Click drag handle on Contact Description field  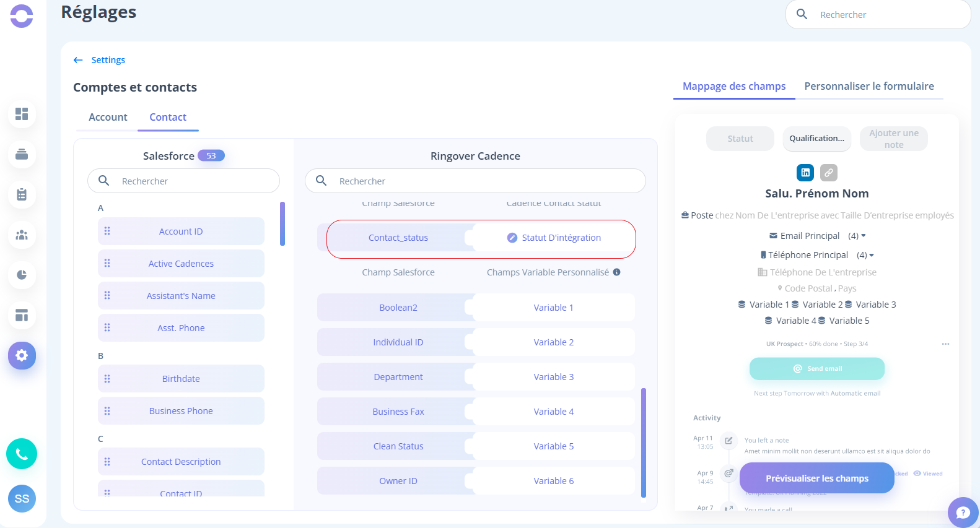click(107, 461)
